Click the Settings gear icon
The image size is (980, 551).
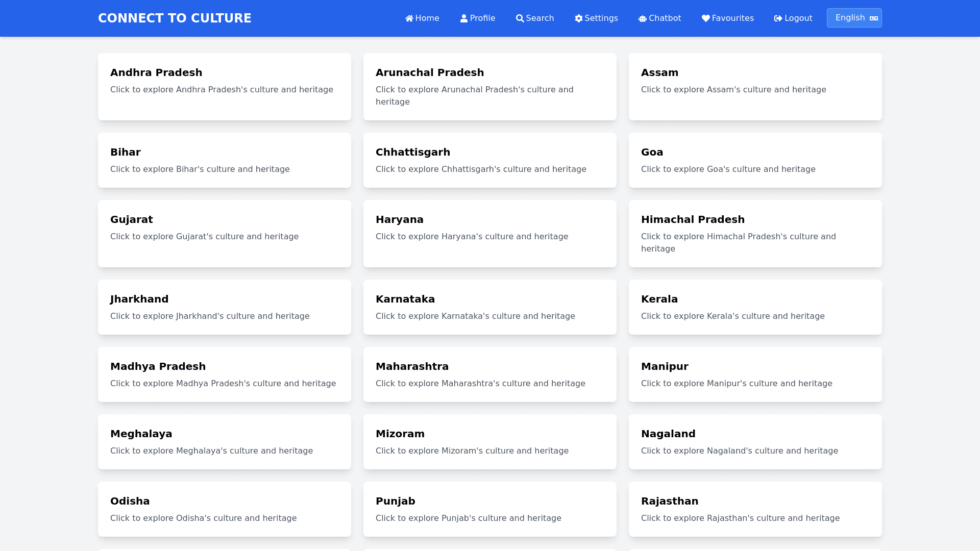point(578,18)
